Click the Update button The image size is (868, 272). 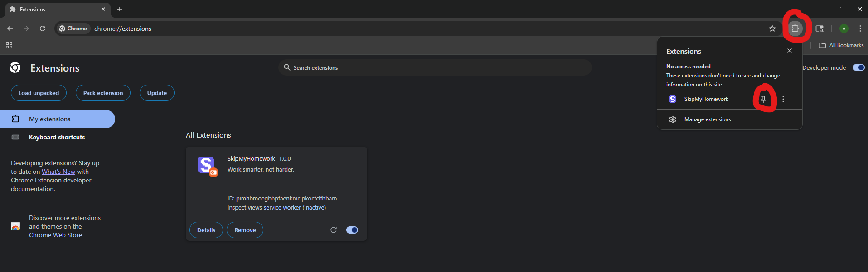click(157, 93)
